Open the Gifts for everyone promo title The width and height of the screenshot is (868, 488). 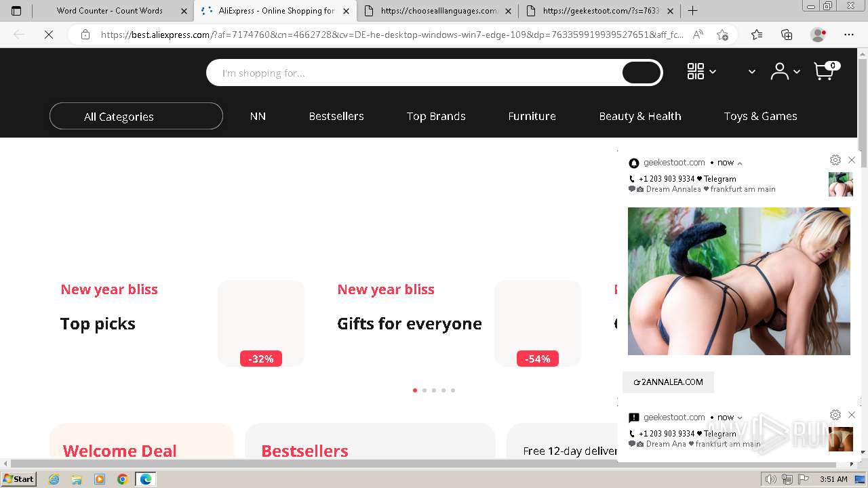(410, 324)
